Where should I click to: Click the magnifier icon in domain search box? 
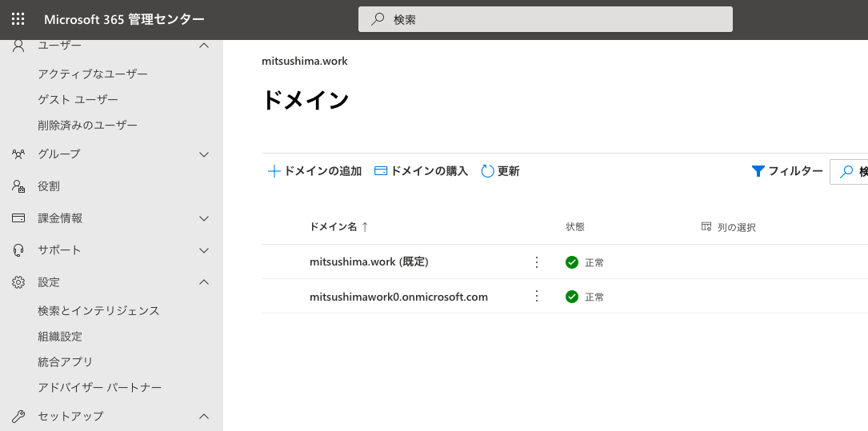coord(846,172)
